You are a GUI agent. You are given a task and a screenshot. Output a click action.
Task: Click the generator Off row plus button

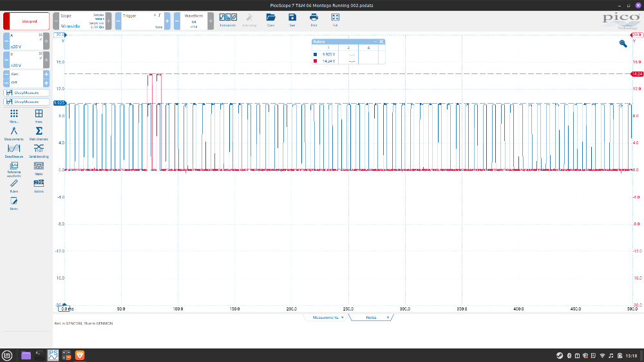46,82
